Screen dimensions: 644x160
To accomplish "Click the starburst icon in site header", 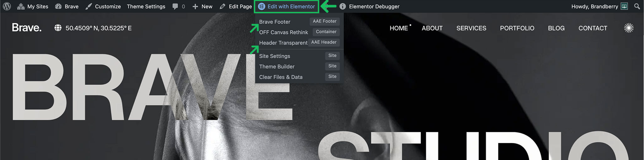I will [x=629, y=28].
